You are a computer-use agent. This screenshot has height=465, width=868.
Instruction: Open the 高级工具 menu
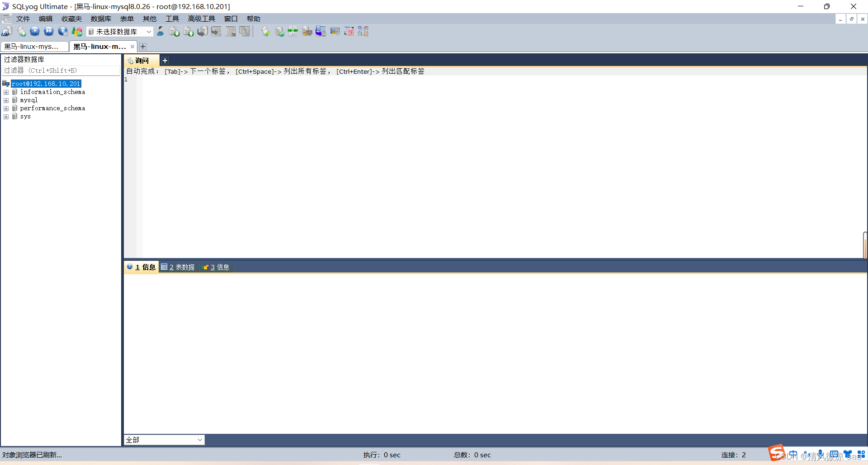(x=202, y=19)
